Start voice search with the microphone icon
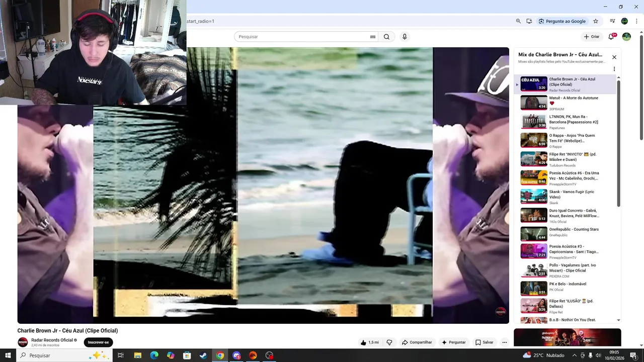The image size is (644, 362). (405, 37)
